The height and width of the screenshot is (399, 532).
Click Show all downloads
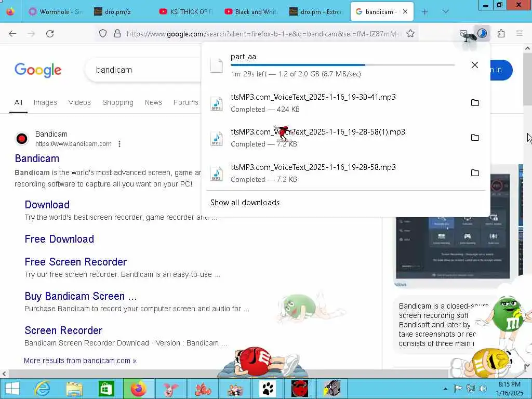tap(245, 203)
